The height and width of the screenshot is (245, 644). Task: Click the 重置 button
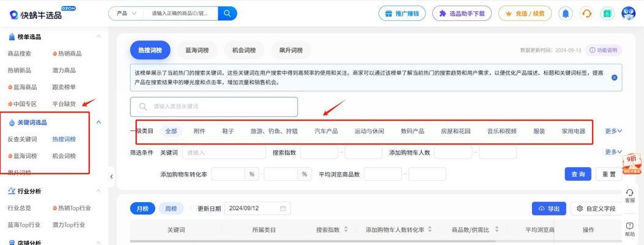(x=609, y=174)
